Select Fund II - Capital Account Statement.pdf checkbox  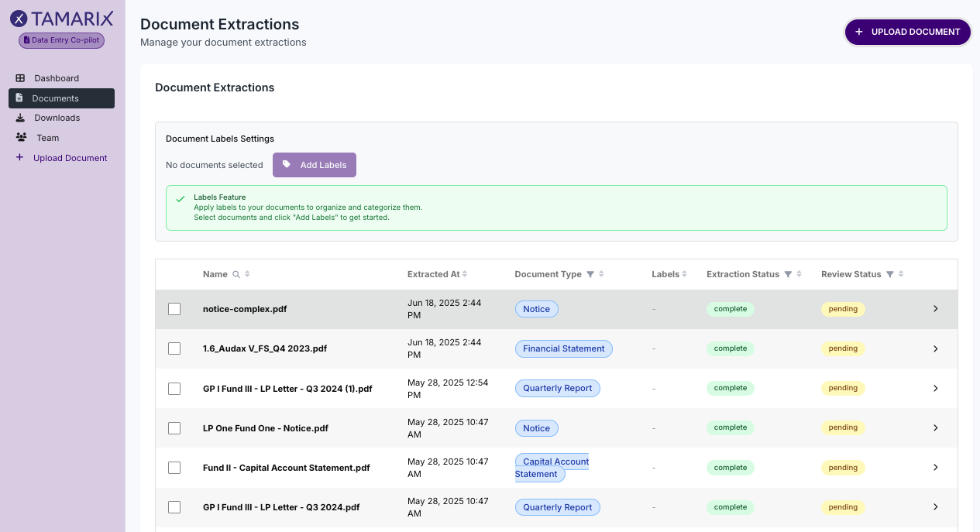pyautogui.click(x=174, y=468)
